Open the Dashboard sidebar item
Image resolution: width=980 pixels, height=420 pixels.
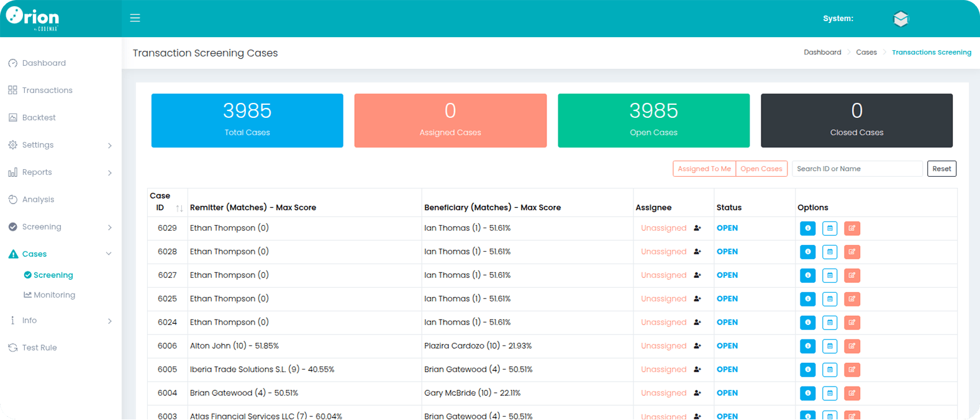pyautogui.click(x=43, y=63)
